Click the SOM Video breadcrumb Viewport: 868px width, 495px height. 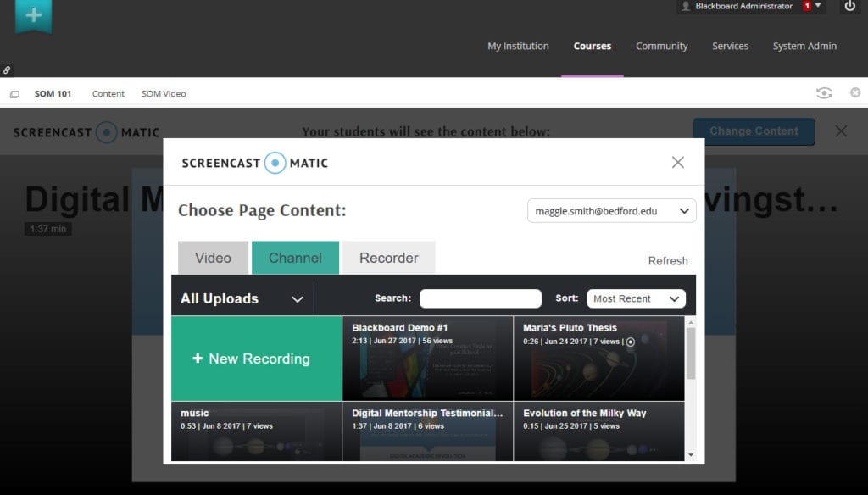coord(164,93)
